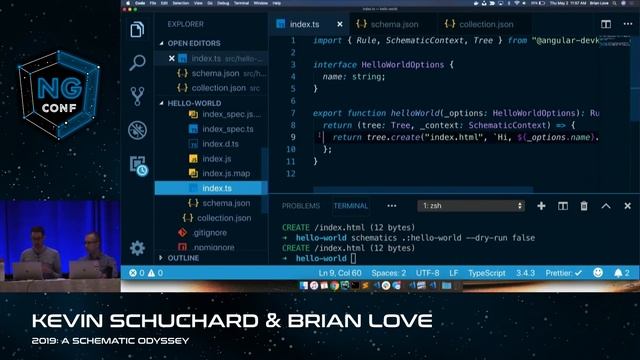This screenshot has width=640, height=360.
Task: Open Chrome from the macOS dock
Action: coord(334,286)
